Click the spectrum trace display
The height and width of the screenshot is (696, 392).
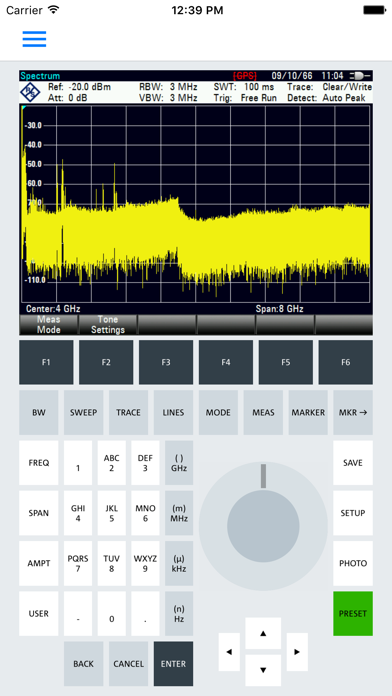[196, 203]
